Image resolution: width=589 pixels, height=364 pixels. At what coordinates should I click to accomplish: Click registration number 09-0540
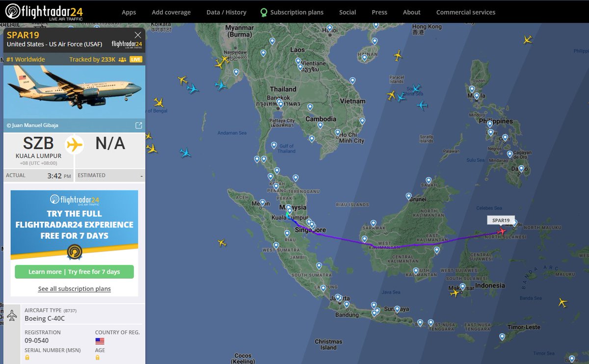37,340
